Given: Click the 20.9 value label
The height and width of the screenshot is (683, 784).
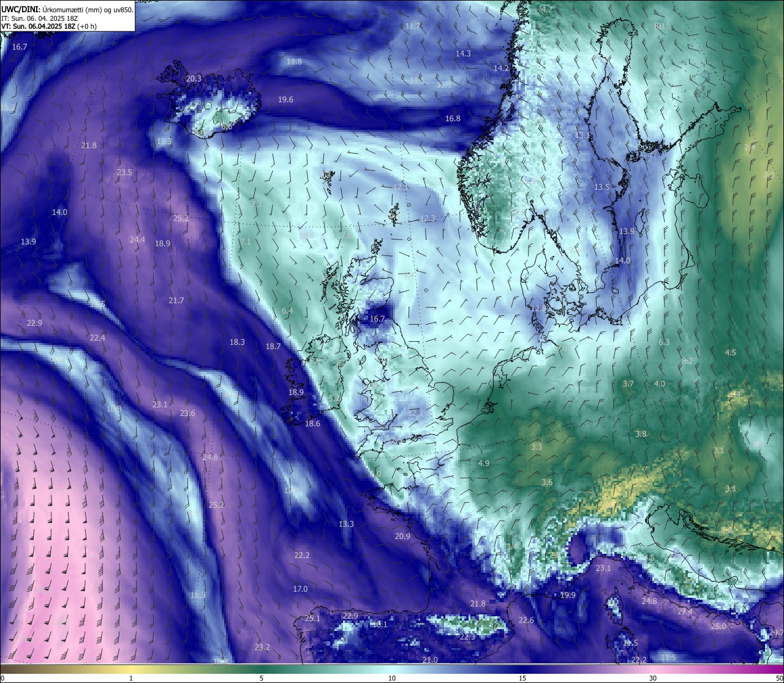Looking at the screenshot, I should [402, 536].
